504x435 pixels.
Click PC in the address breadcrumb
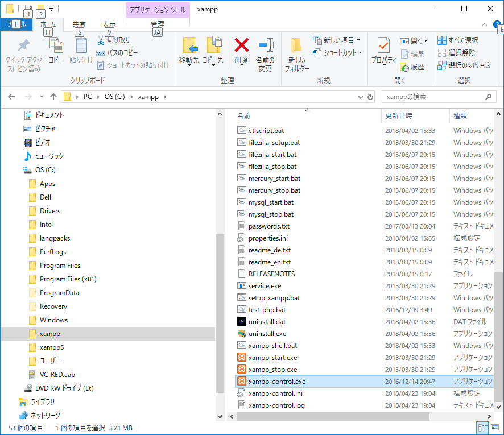pyautogui.click(x=88, y=97)
